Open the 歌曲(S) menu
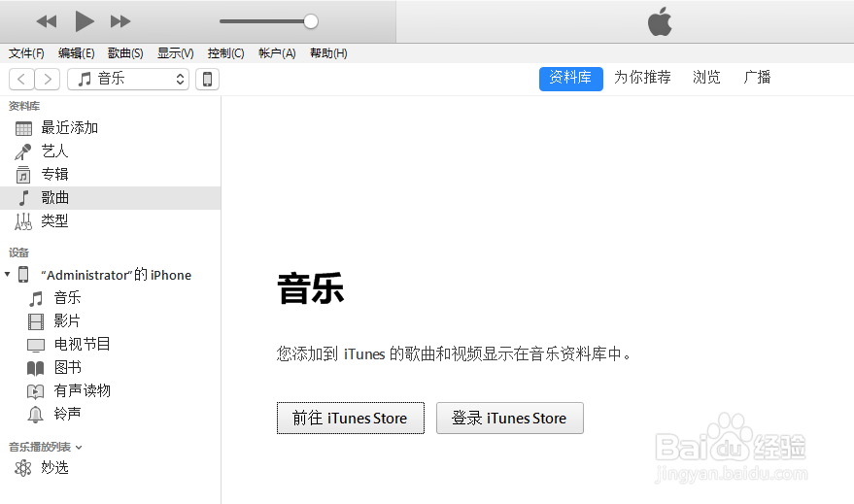 pyautogui.click(x=125, y=53)
